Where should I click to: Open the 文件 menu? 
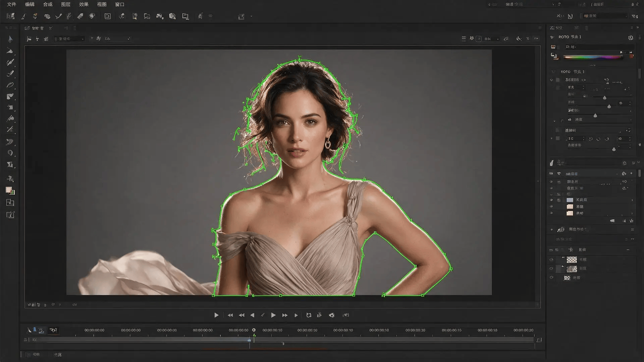pos(12,4)
